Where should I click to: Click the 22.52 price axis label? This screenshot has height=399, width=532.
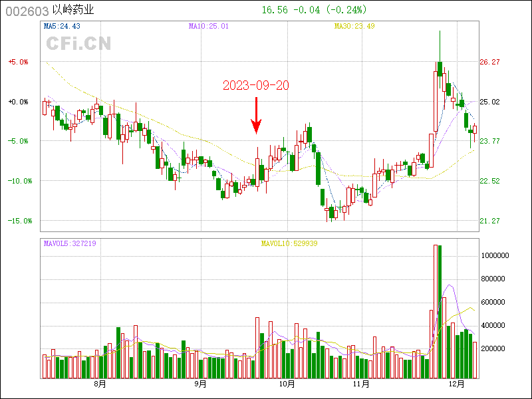(x=489, y=181)
